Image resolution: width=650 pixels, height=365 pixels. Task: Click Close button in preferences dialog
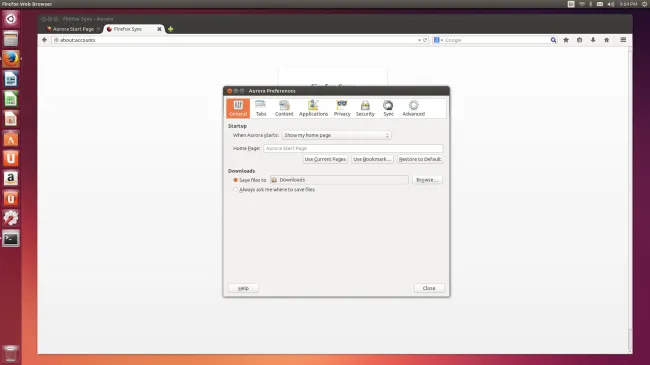pos(429,288)
